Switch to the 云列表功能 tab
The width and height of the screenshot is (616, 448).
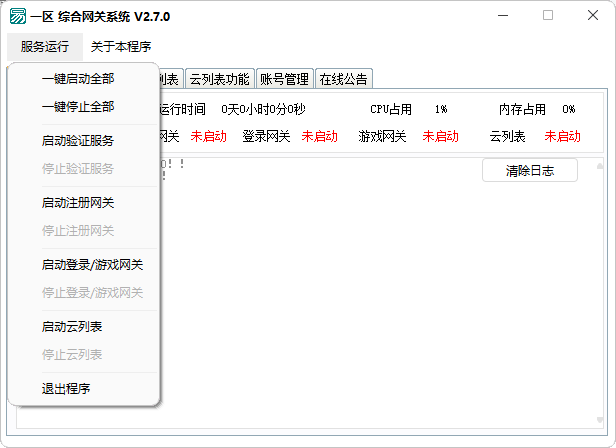tap(220, 79)
